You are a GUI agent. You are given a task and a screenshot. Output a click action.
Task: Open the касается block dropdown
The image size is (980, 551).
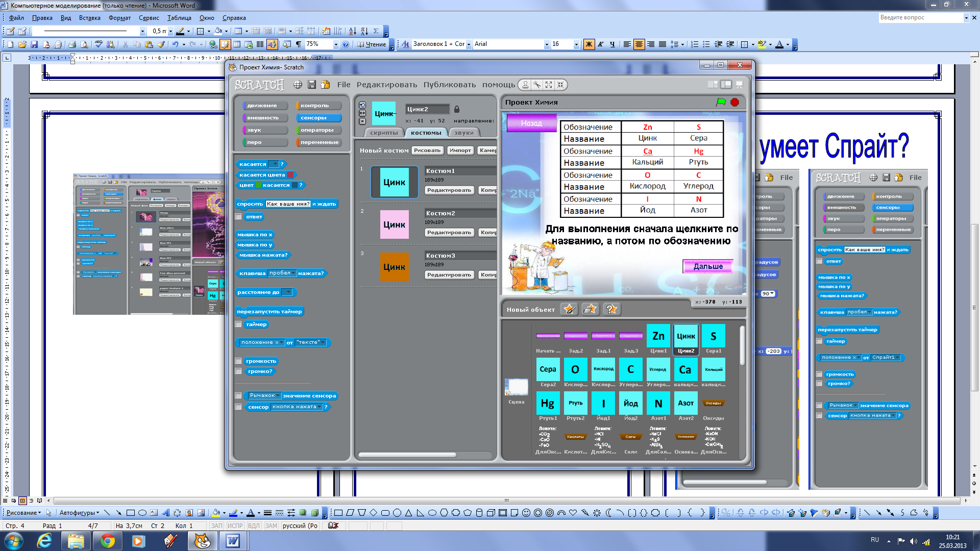274,164
